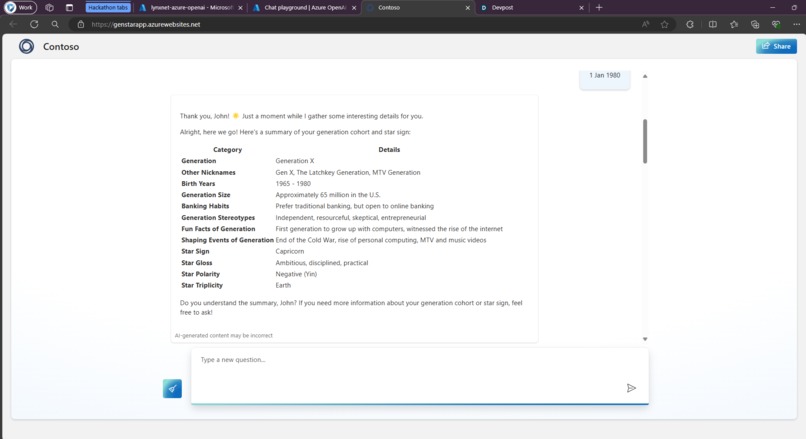Click chat scrollbar up arrow
Image resolution: width=806 pixels, height=439 pixels.
tap(645, 76)
